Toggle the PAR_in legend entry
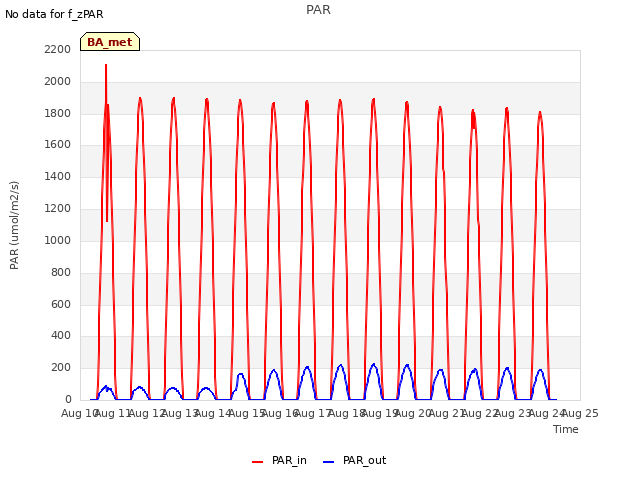The image size is (640, 480). (x=279, y=460)
